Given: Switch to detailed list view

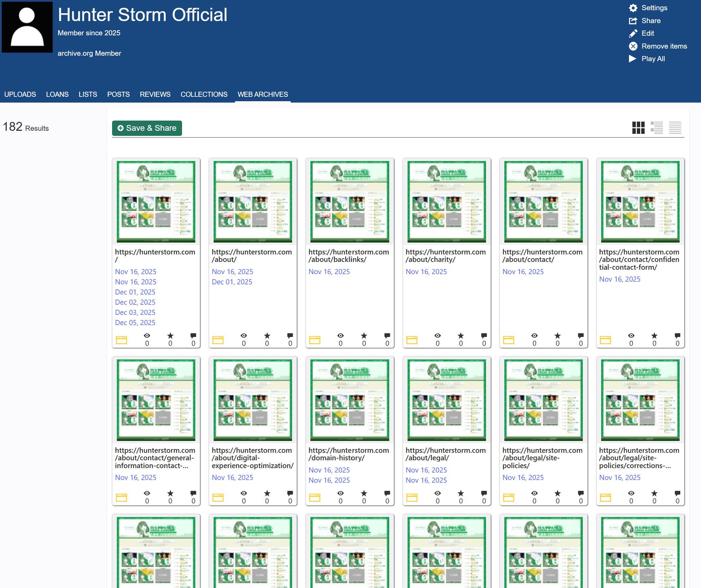Looking at the screenshot, I should tap(657, 128).
